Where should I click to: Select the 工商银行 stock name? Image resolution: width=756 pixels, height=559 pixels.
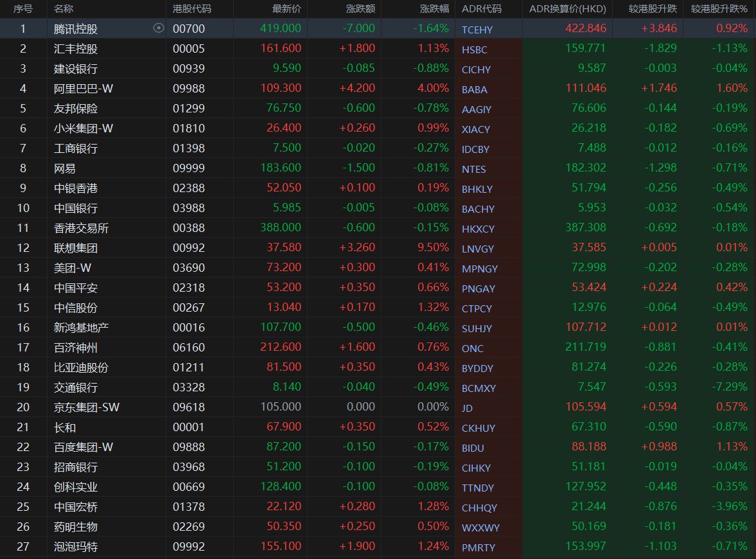(x=76, y=148)
